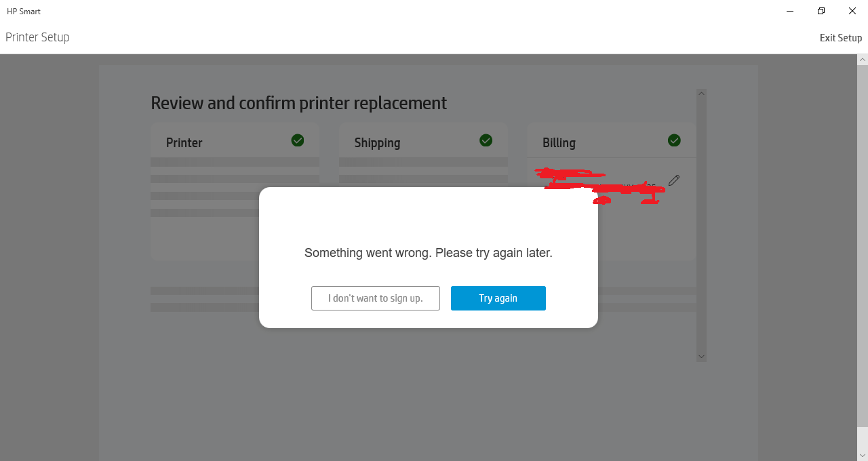
Task: Click the down arrow on the inner scrollbar
Action: (x=701, y=356)
